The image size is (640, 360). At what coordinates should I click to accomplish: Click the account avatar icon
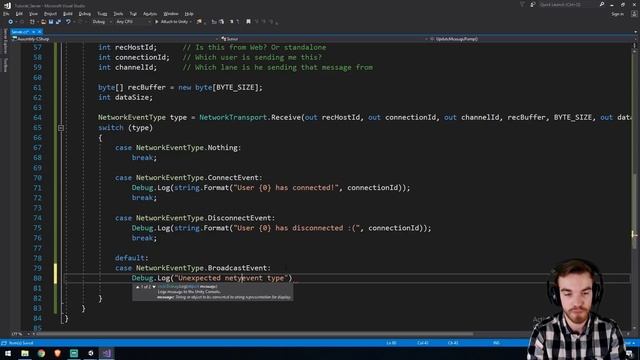tap(634, 14)
